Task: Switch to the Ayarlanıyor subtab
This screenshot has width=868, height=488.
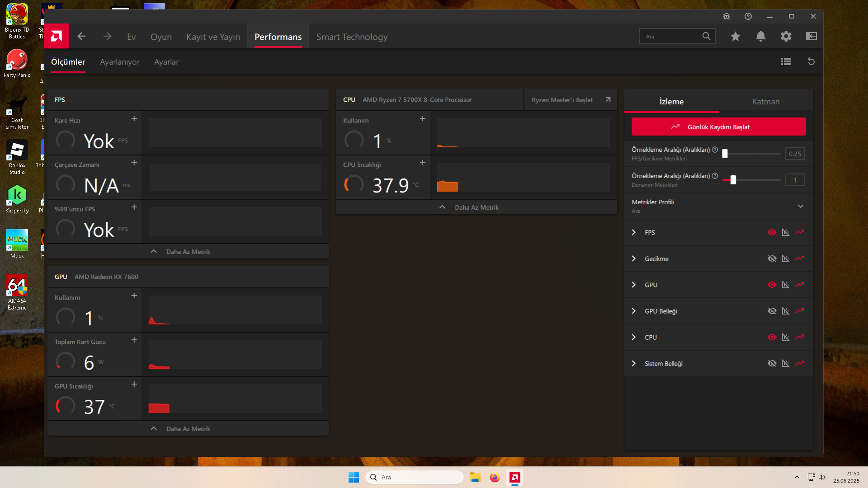Action: [x=120, y=62]
